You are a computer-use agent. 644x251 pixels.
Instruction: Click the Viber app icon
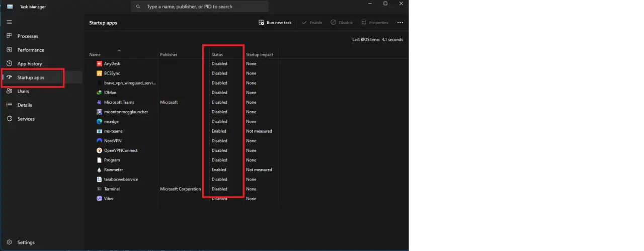[x=99, y=199]
